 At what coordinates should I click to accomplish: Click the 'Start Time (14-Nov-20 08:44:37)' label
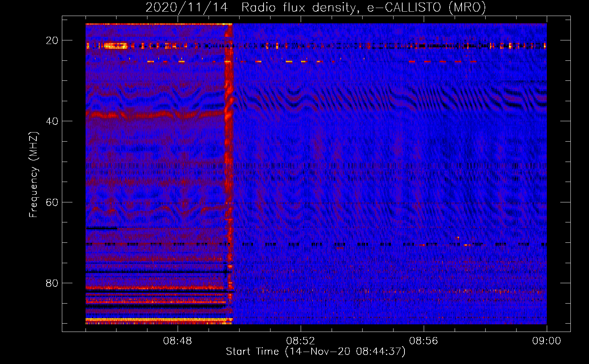click(x=316, y=352)
